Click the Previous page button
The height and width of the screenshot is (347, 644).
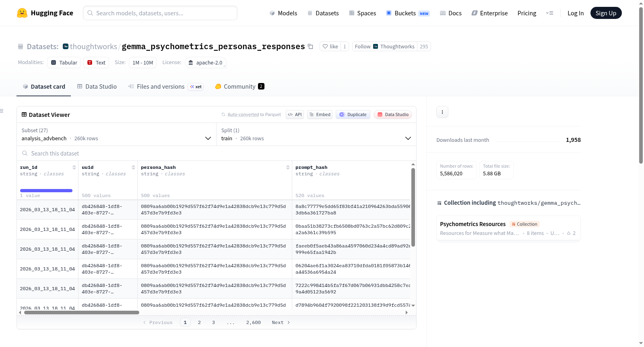(x=158, y=322)
